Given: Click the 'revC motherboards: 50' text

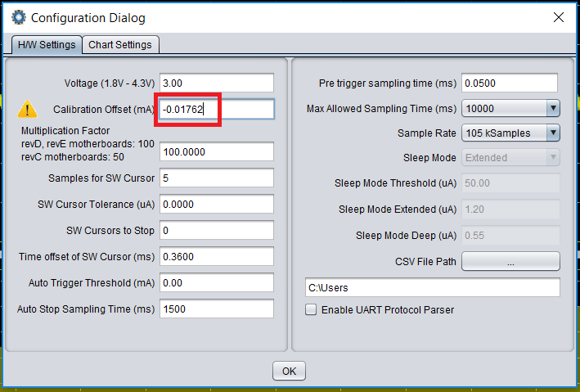Looking at the screenshot, I should [73, 157].
